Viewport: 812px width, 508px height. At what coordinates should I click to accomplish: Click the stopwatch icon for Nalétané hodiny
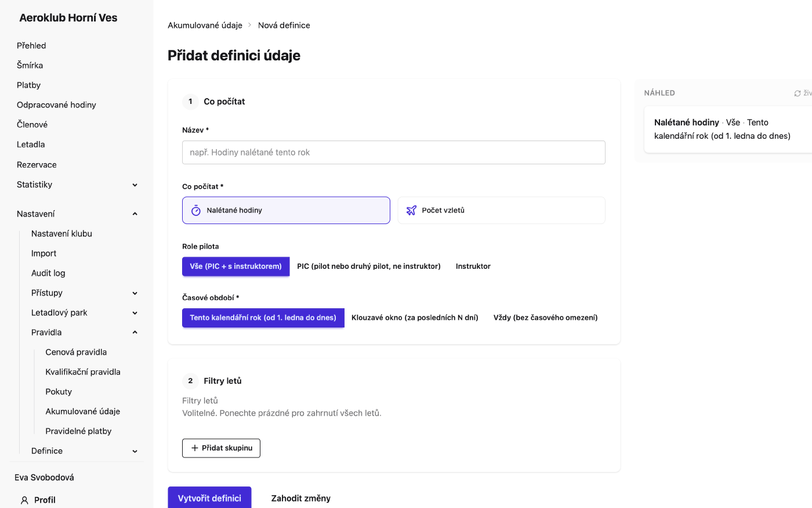(196, 210)
